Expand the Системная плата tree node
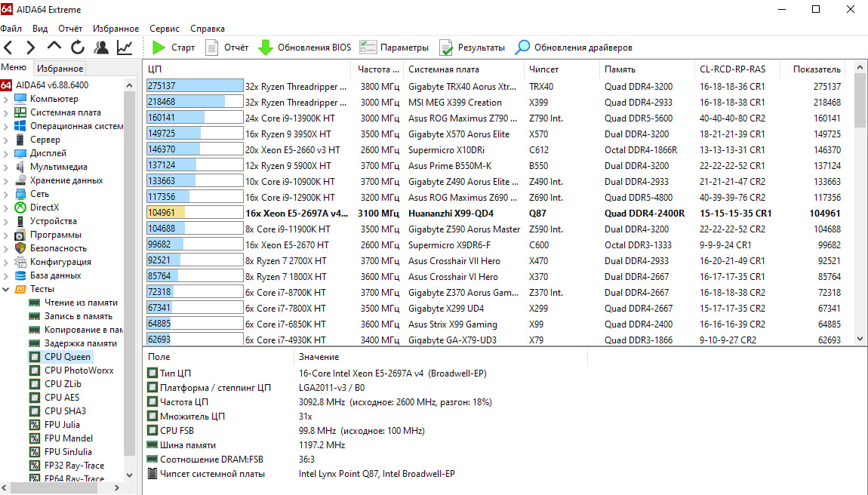Viewport: 868px width, 495px height. click(x=5, y=112)
